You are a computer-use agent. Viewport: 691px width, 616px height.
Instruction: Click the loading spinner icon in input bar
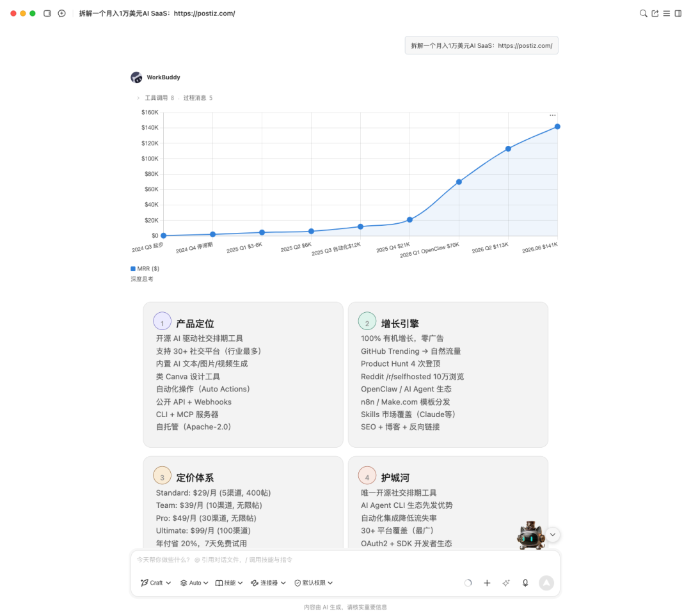click(468, 583)
